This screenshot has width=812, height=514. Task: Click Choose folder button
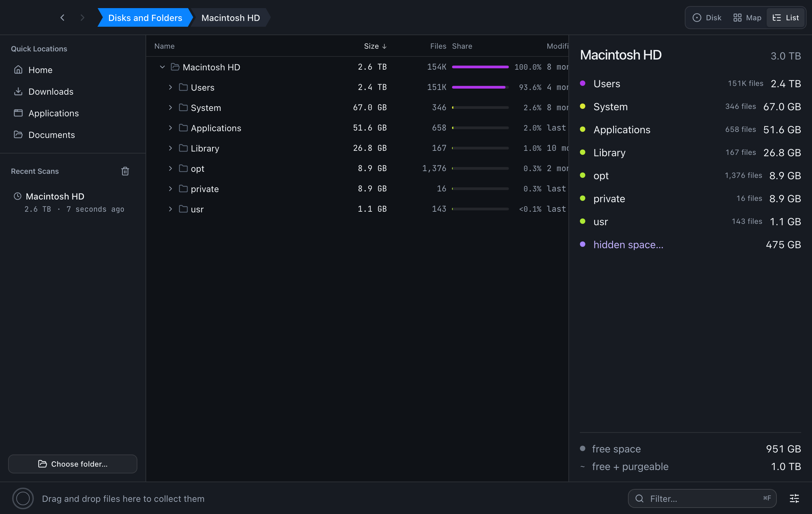click(x=73, y=464)
